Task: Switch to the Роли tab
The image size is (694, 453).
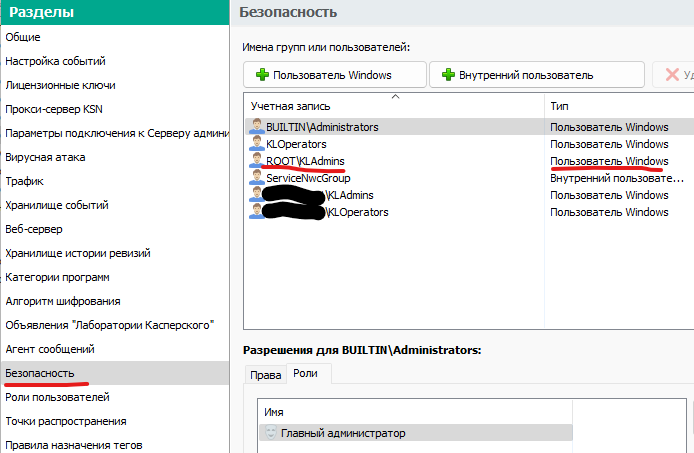Action: [308, 373]
